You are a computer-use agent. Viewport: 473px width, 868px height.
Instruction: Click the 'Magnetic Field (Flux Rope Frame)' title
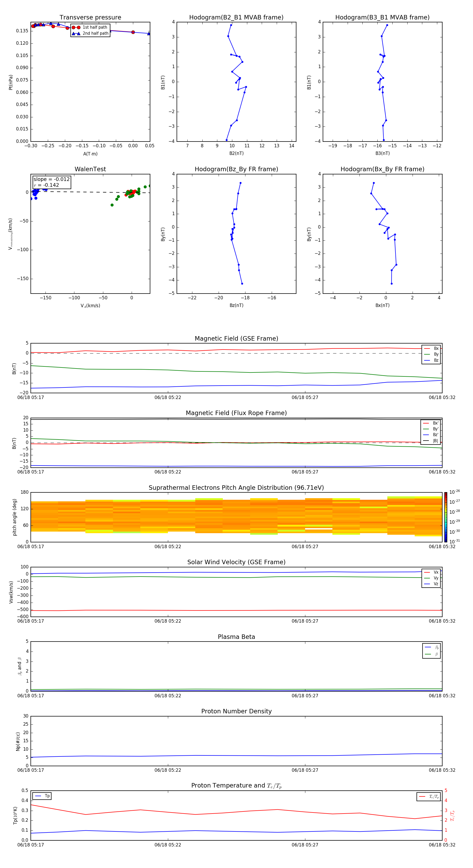236,413
